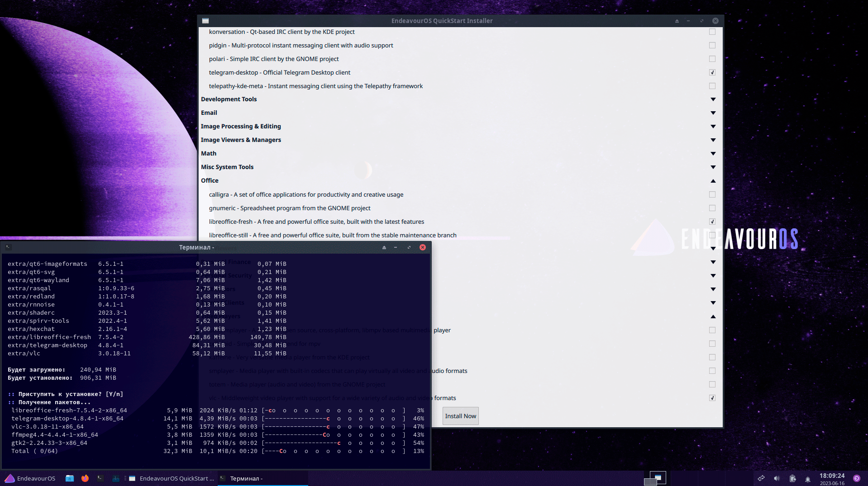Image resolution: width=868 pixels, height=486 pixels.
Task: Select the gnumeric spreadsheet program label
Action: pos(290,208)
